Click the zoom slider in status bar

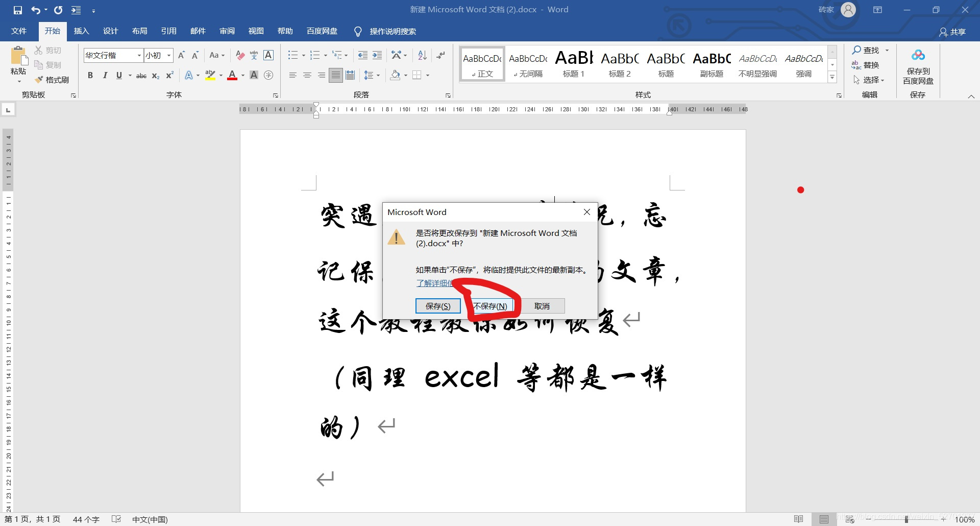pos(906,519)
